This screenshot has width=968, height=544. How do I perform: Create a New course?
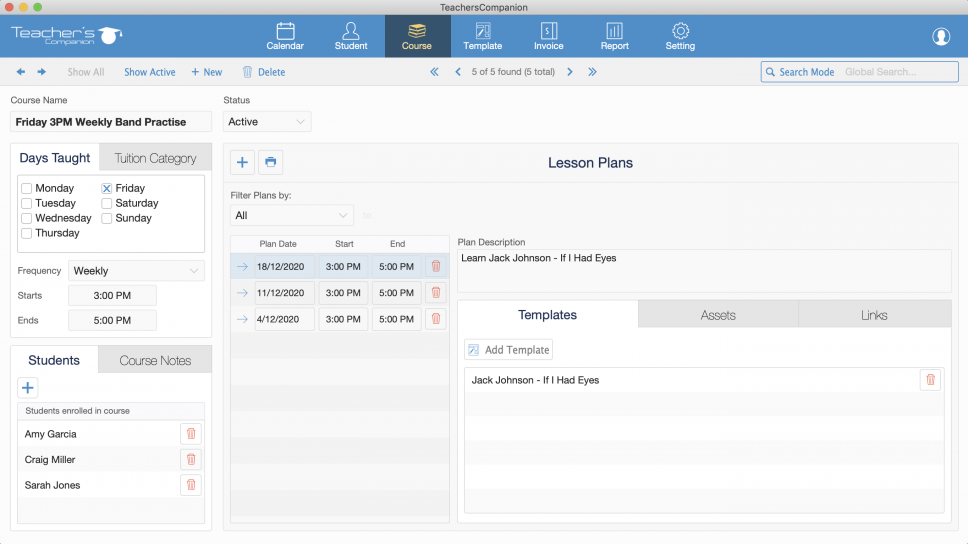coord(206,72)
